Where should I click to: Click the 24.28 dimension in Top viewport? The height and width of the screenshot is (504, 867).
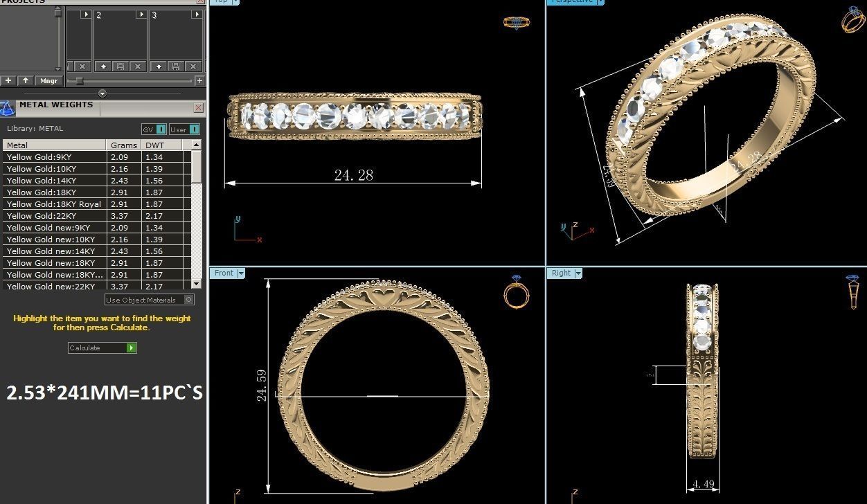point(353,175)
